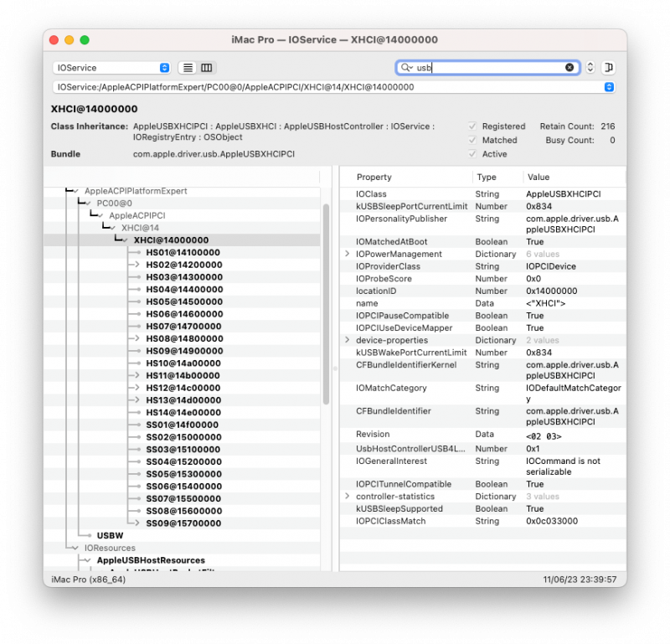Step through search results with stepper arrows
This screenshot has height=644, width=670.
(x=590, y=67)
